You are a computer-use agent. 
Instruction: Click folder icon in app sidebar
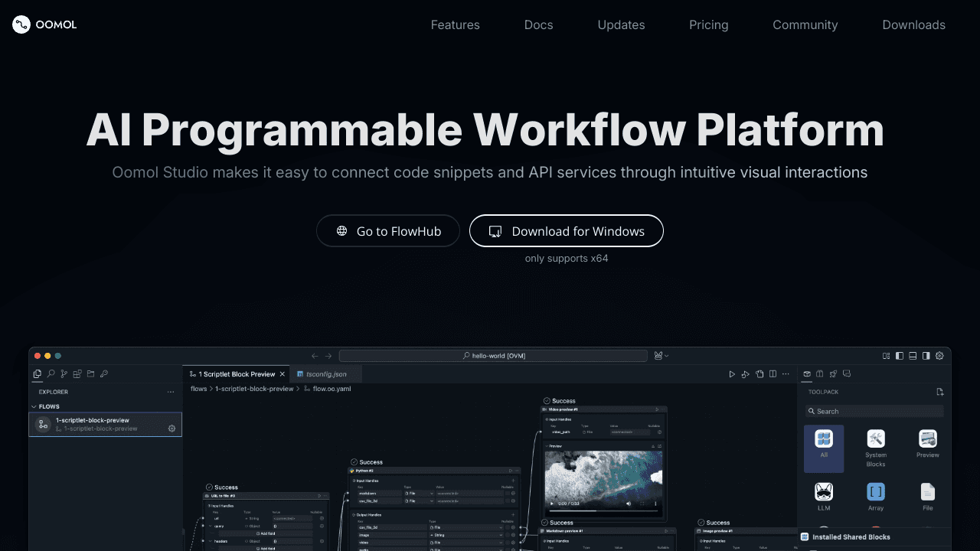[90, 374]
